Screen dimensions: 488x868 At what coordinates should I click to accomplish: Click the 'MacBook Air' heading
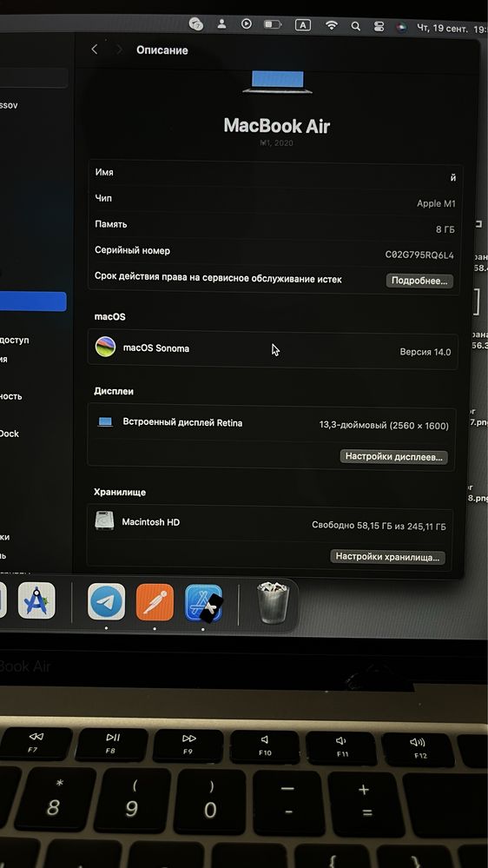pos(277,126)
